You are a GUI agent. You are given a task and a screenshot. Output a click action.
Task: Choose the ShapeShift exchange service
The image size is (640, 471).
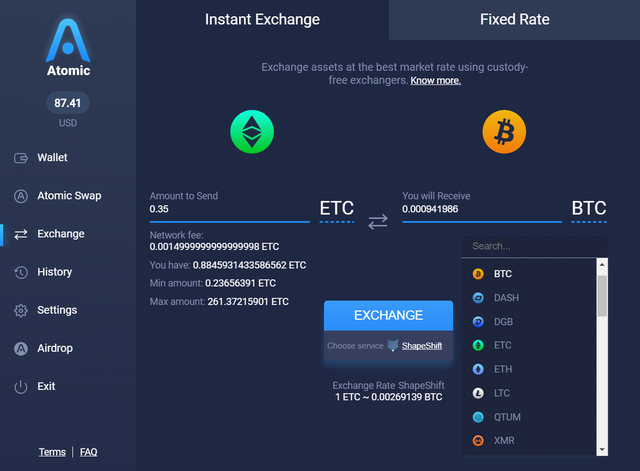click(422, 346)
